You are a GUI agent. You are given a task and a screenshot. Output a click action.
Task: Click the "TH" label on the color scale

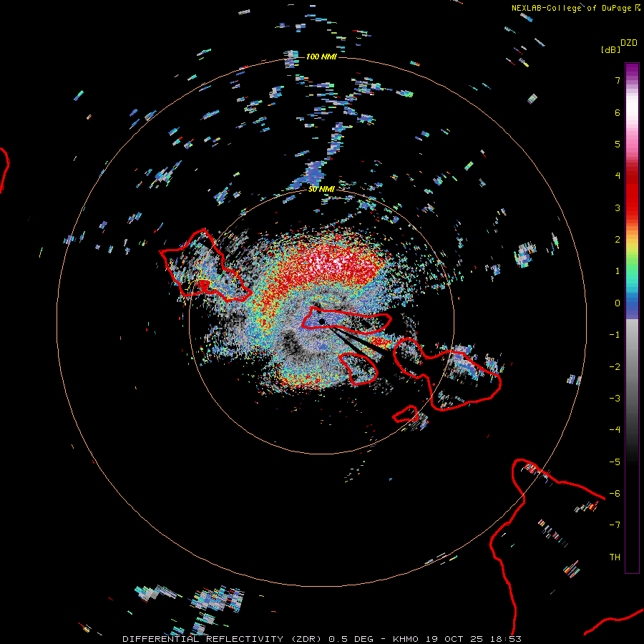point(615,557)
